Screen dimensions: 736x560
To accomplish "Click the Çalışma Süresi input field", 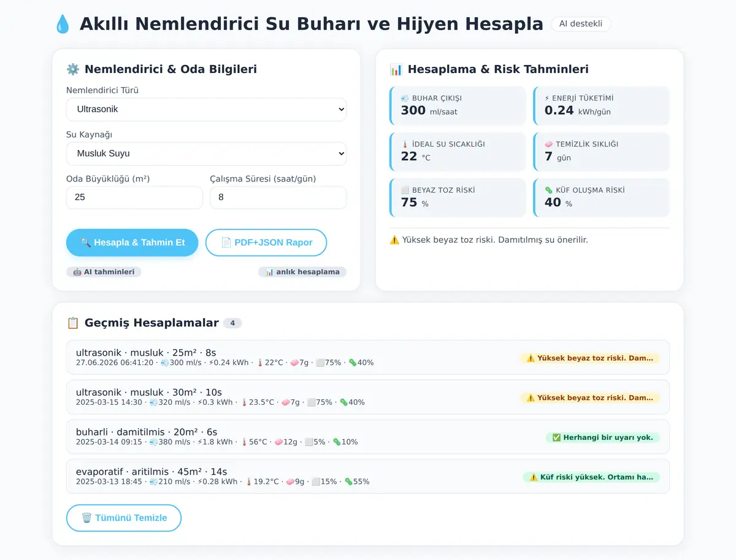I will point(278,198).
